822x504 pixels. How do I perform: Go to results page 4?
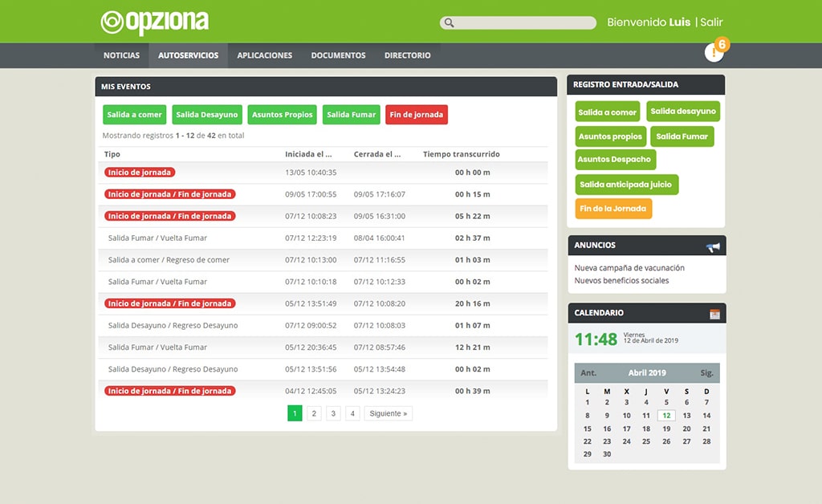pyautogui.click(x=352, y=413)
